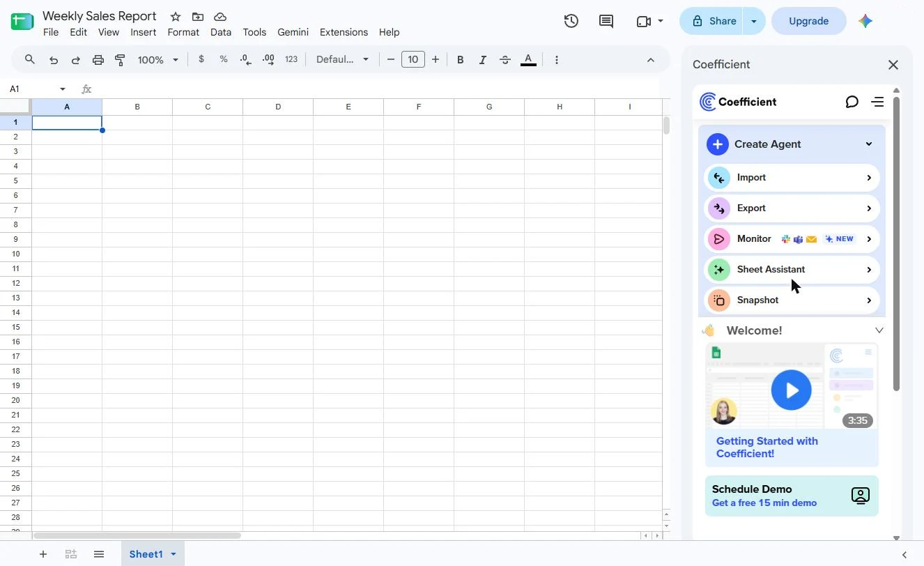Undo the last action
Image resolution: width=924 pixels, height=566 pixels.
click(x=54, y=60)
